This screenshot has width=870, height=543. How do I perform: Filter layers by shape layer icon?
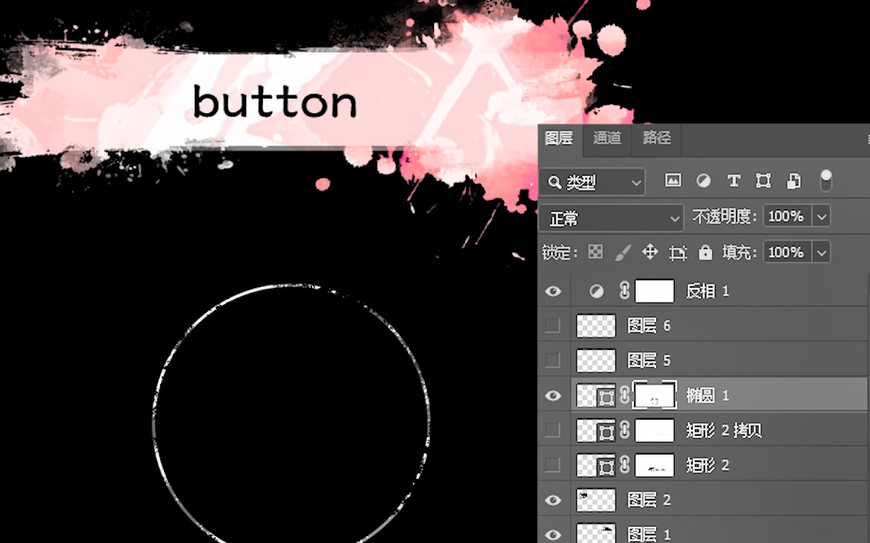coord(763,181)
